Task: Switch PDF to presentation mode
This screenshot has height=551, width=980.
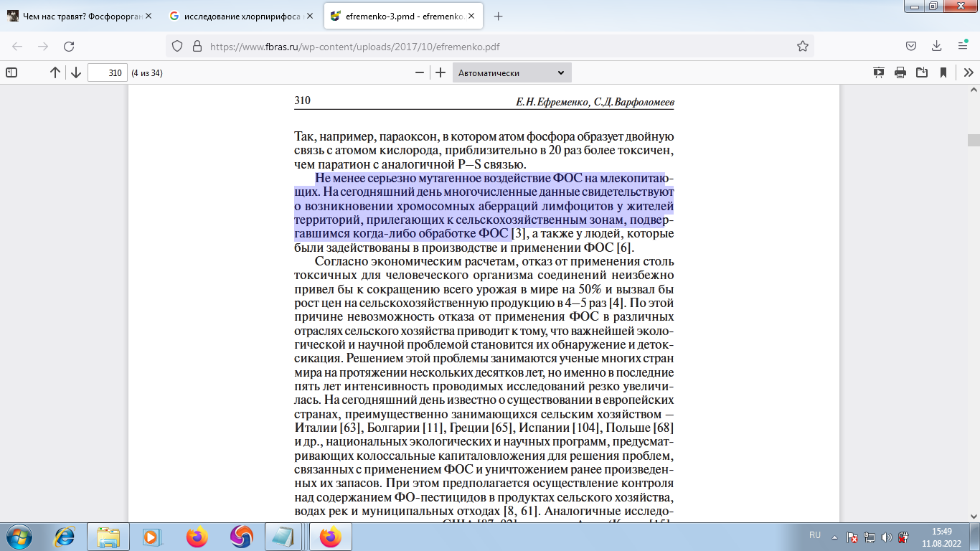Action: pos(879,72)
